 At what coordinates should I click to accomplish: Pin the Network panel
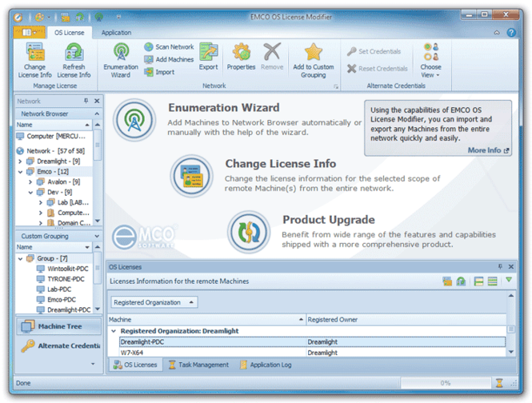86,101
